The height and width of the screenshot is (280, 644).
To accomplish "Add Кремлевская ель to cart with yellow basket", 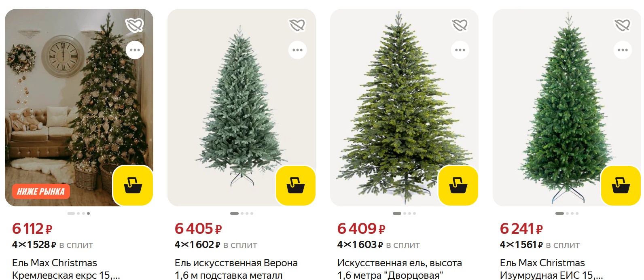I will pos(133,186).
